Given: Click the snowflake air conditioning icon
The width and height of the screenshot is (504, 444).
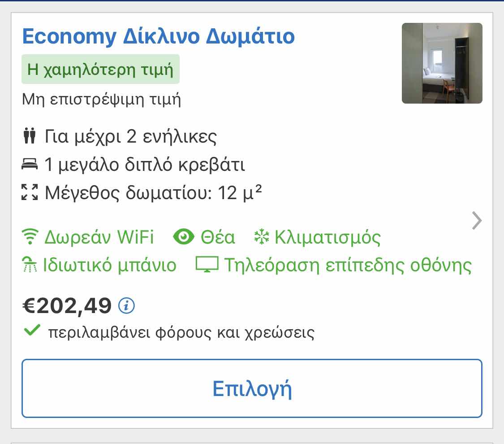Looking at the screenshot, I should coord(261,237).
